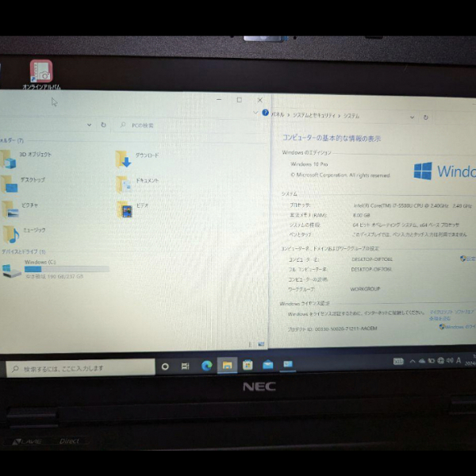Click the コンピューターの基本的な情報の表示 heading

pos(332,138)
